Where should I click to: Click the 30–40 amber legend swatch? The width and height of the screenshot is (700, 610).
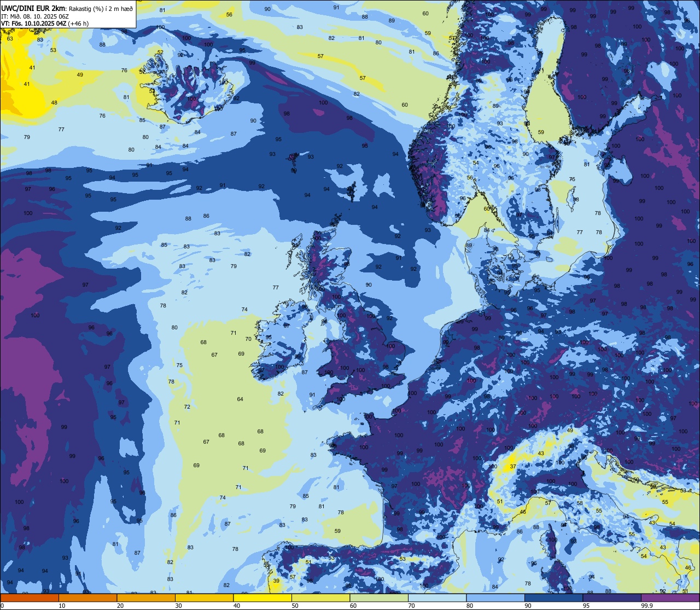(x=205, y=598)
